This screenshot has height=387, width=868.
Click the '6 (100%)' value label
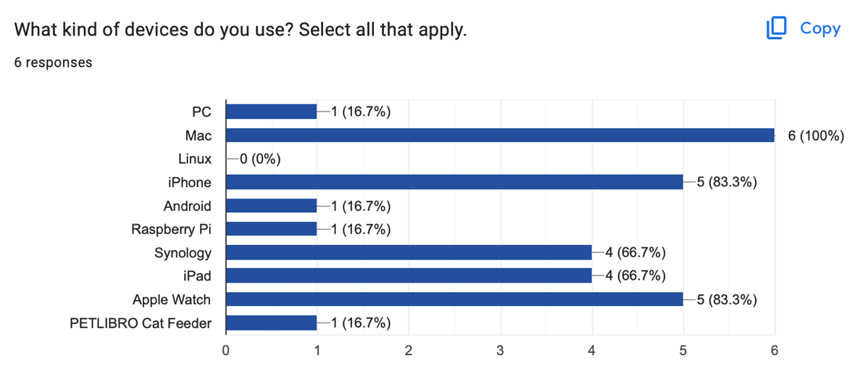click(x=815, y=136)
